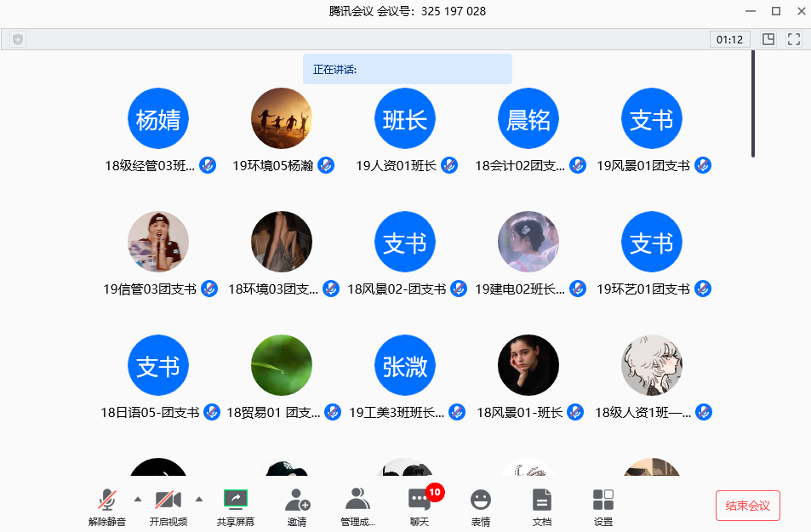Click participant name 18风景02-团支书

pyautogui.click(x=397, y=289)
